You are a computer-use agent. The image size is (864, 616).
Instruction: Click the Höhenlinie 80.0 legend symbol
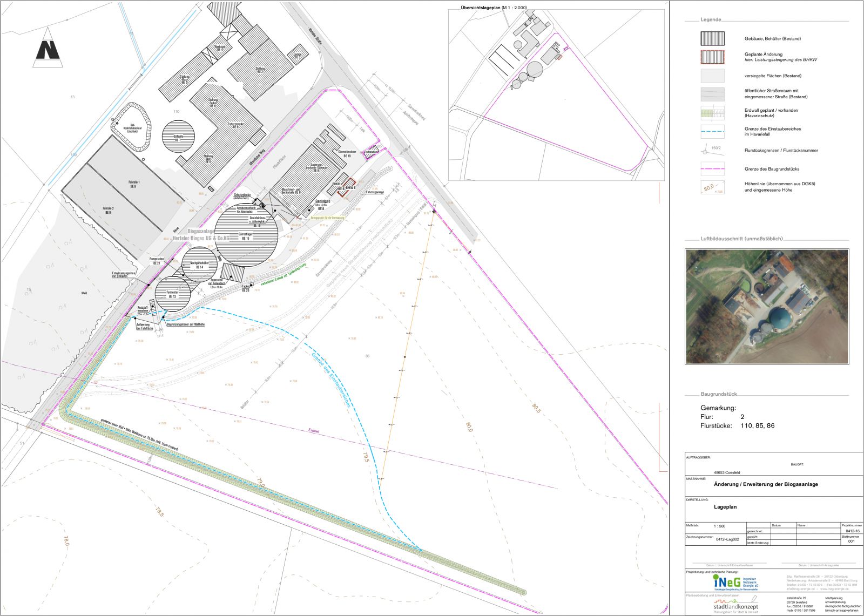pos(712,187)
